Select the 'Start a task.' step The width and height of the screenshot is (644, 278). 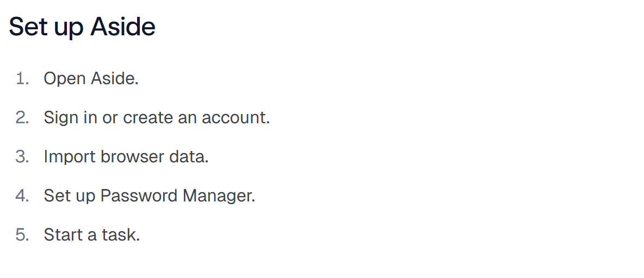pyautogui.click(x=92, y=235)
